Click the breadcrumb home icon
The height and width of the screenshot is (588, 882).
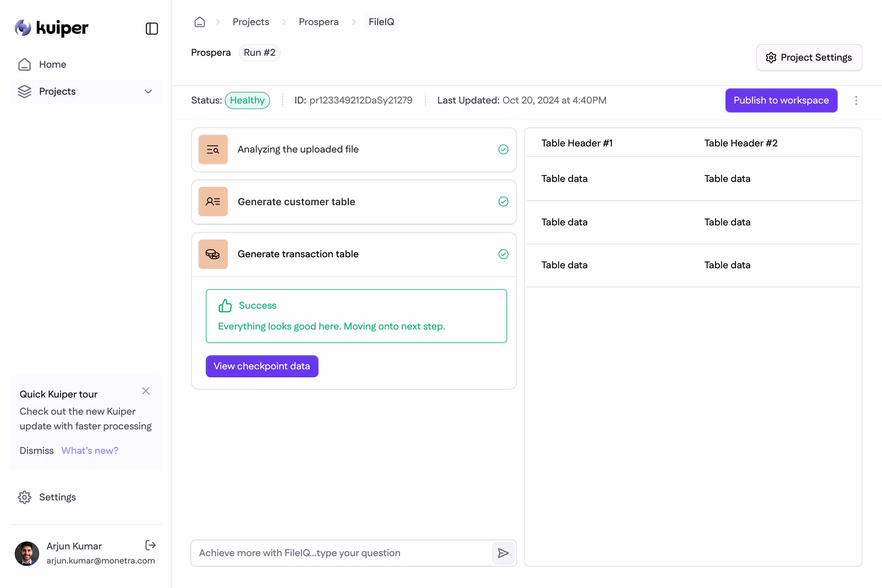click(x=199, y=22)
